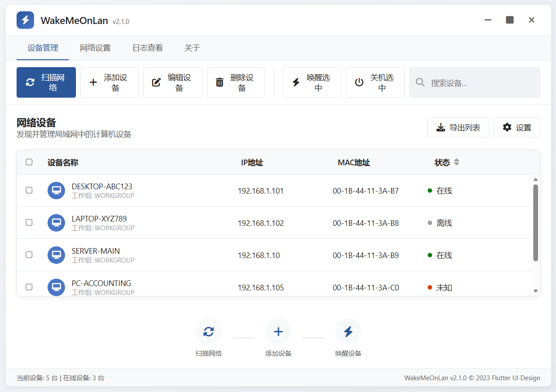Click the scrollbar up arrow
The width and height of the screenshot is (556, 392).
click(535, 179)
